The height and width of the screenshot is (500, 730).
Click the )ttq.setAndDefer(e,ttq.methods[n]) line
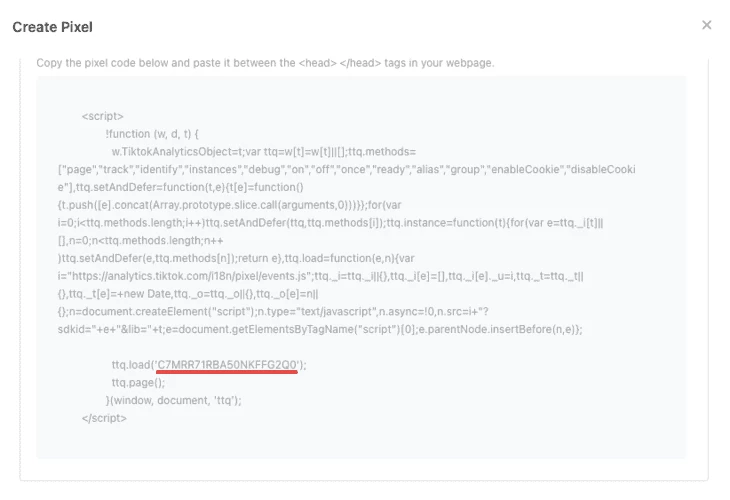pyautogui.click(x=236, y=258)
